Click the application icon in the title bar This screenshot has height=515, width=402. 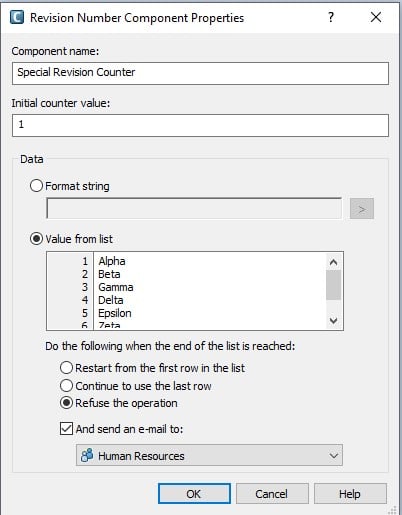coord(17,18)
